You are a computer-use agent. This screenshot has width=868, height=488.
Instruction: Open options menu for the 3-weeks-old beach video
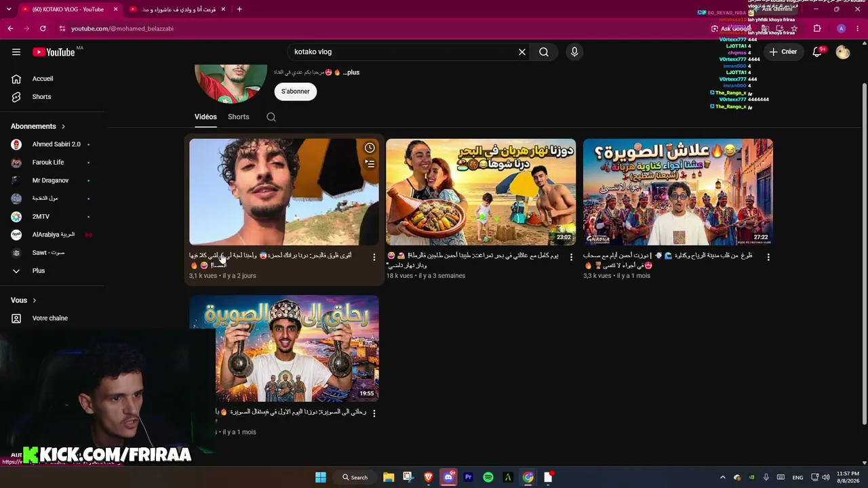pos(571,258)
